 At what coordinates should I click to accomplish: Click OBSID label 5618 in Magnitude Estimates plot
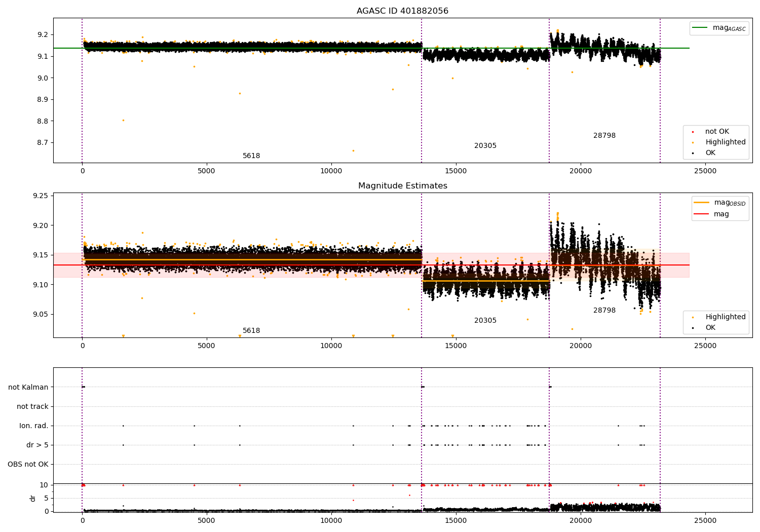point(251,331)
